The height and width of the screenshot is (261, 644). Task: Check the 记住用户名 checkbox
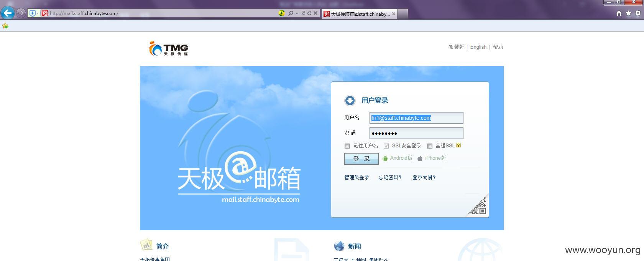(x=347, y=146)
